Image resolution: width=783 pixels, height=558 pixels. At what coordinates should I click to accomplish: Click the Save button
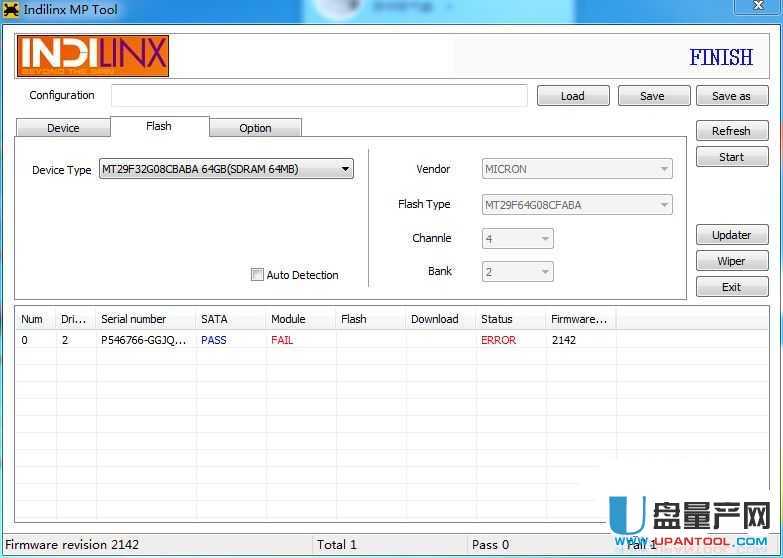click(652, 96)
